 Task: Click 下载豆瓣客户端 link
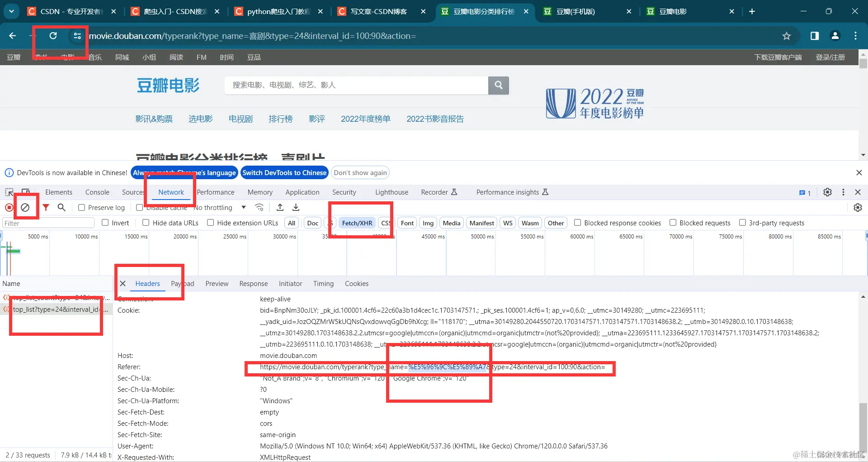coord(778,57)
